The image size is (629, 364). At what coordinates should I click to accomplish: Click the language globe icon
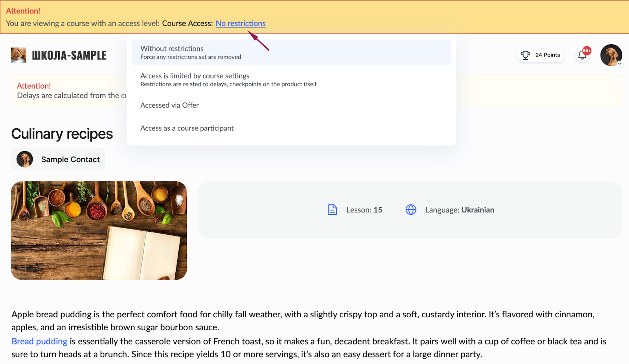[411, 210]
